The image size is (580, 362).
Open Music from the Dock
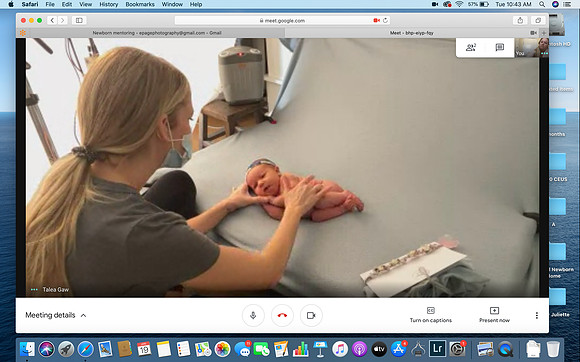tap(340, 349)
